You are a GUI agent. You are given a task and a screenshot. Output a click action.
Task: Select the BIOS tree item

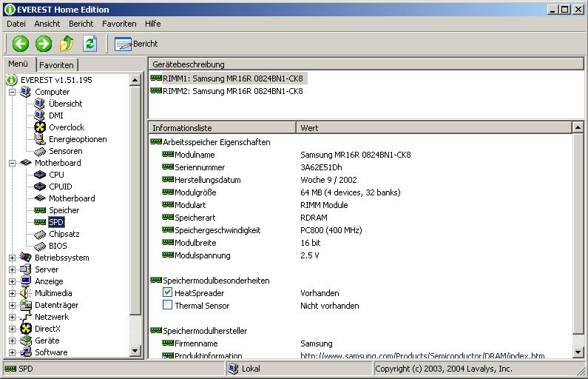[x=58, y=246]
